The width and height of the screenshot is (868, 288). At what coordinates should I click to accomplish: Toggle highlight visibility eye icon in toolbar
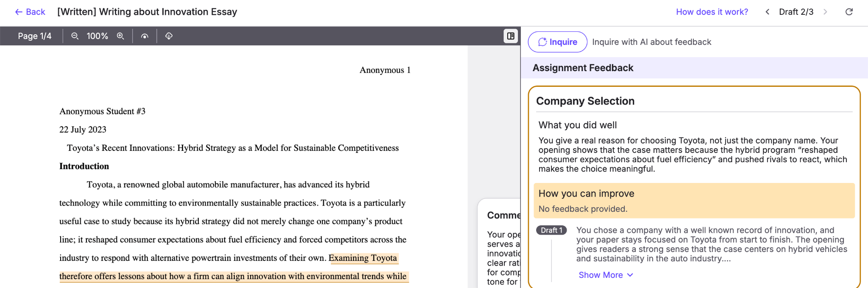(x=145, y=36)
